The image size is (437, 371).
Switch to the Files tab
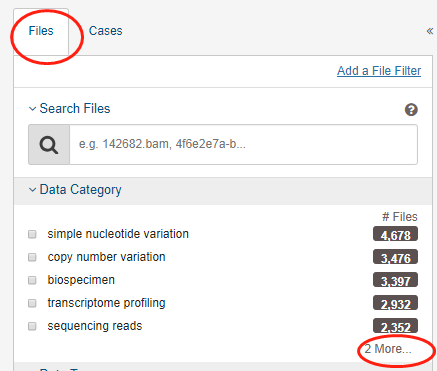pyautogui.click(x=41, y=31)
